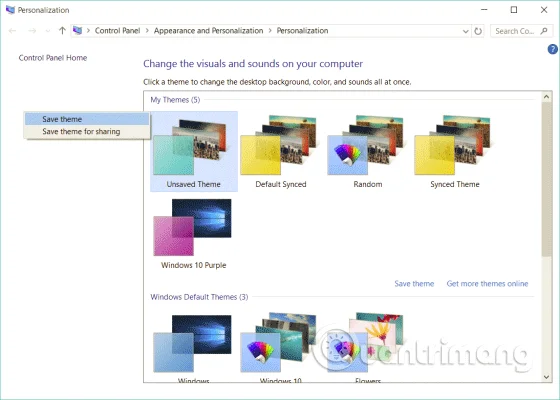Refresh the Personalization page
560x400 pixels.
click(x=478, y=31)
